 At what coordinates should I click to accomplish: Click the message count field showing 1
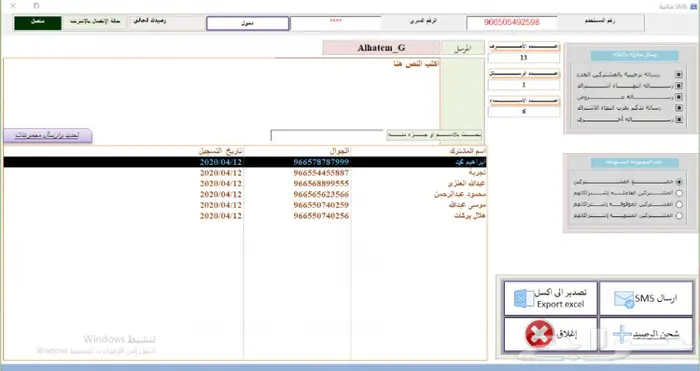[524, 85]
